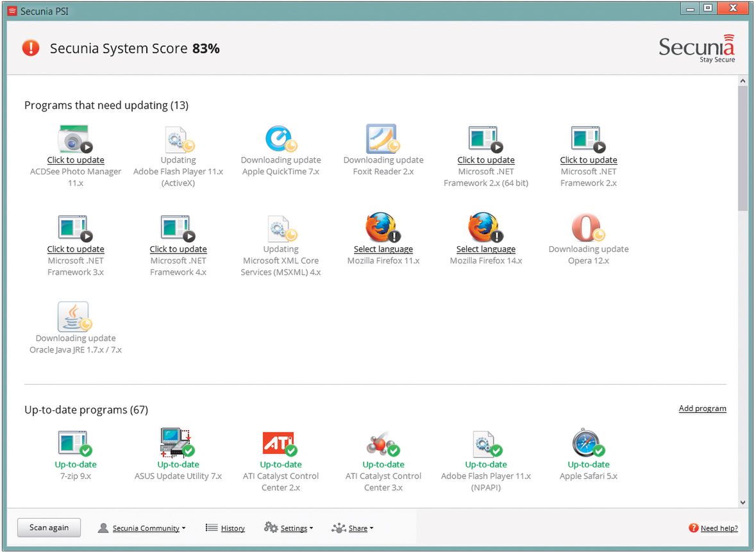Click the Oracle Java JRE icon
The height and width of the screenshot is (552, 756).
pos(75,317)
